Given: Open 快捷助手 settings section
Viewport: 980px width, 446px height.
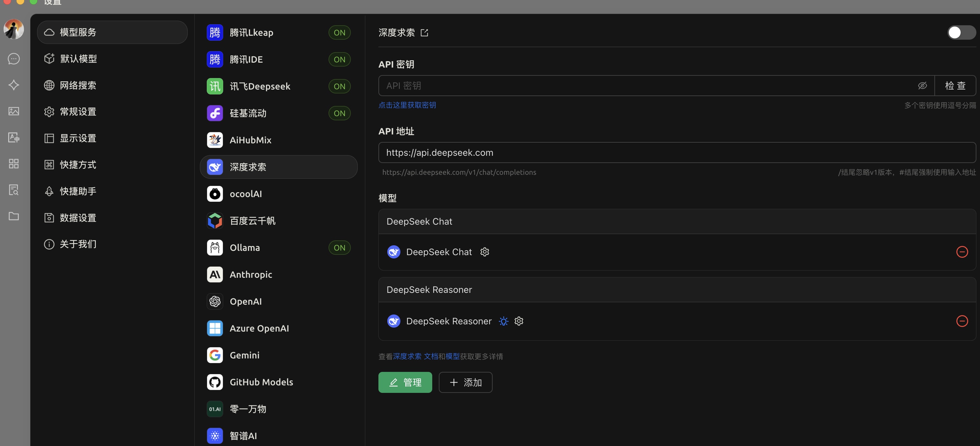Looking at the screenshot, I should tap(112, 191).
